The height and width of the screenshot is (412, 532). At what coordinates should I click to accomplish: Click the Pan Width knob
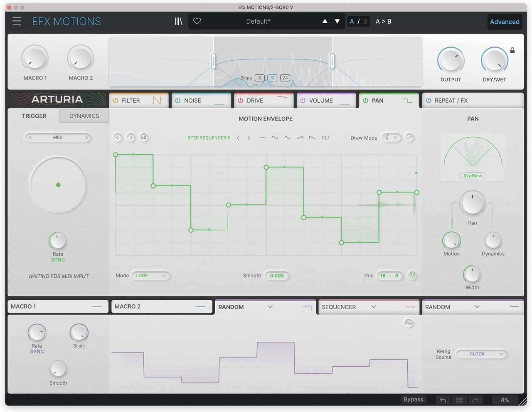tap(472, 274)
